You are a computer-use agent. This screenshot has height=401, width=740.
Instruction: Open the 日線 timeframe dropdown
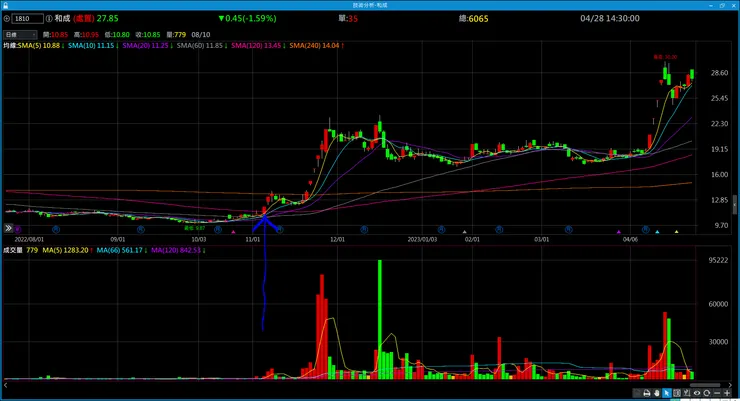[20, 35]
